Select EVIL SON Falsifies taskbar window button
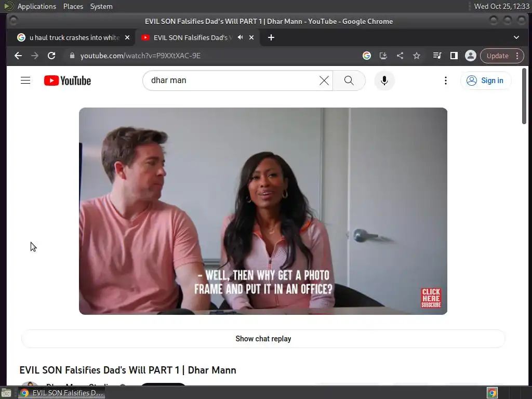 (61, 393)
